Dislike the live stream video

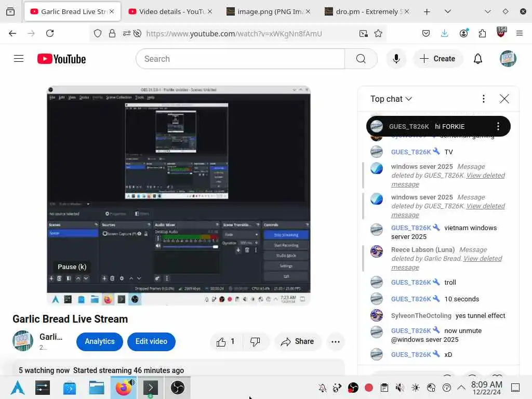pyautogui.click(x=255, y=342)
